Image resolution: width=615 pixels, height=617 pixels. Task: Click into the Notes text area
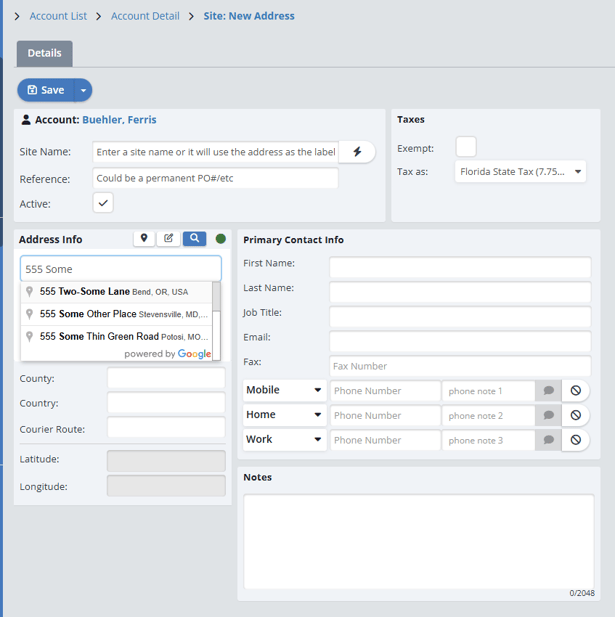pos(419,540)
